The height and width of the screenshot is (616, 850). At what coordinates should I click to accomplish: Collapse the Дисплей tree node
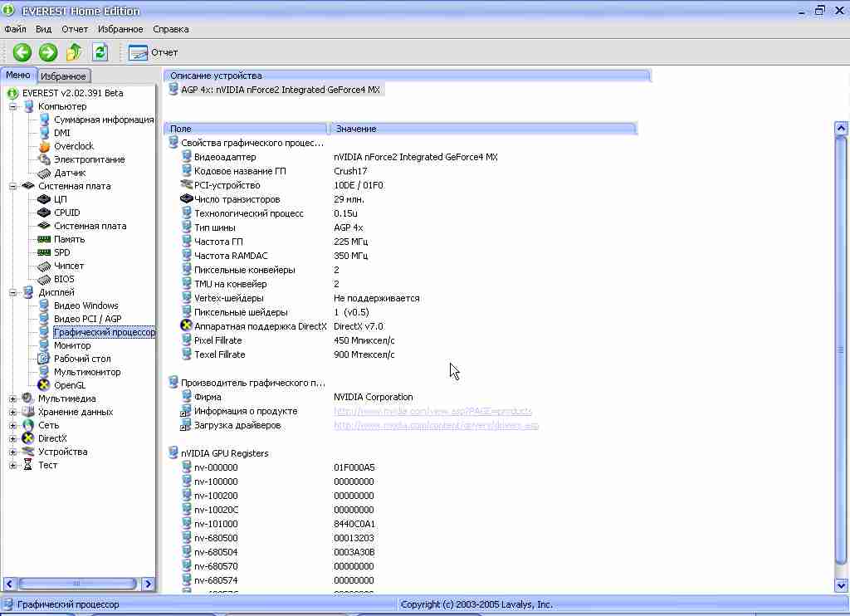point(13,293)
